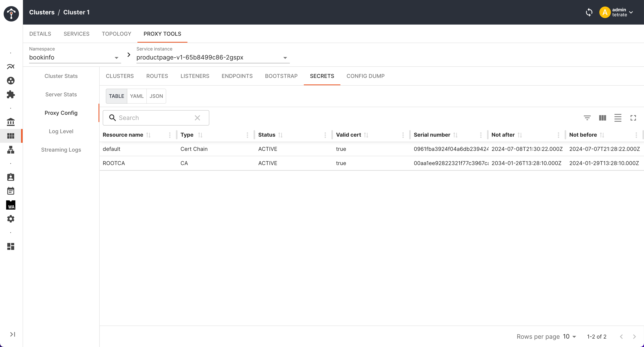Switch to the DETAILS tab
Image resolution: width=644 pixels, height=347 pixels.
40,34
